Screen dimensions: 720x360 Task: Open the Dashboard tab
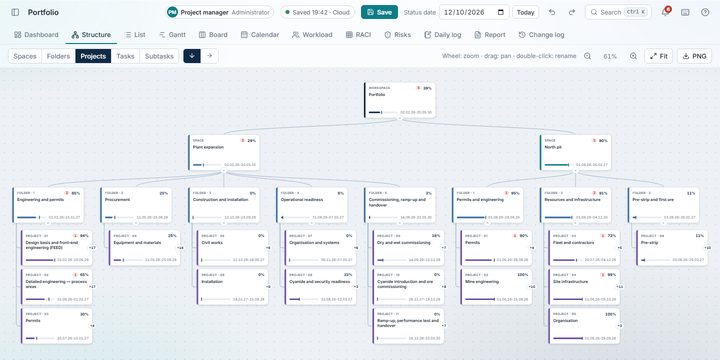(36, 35)
